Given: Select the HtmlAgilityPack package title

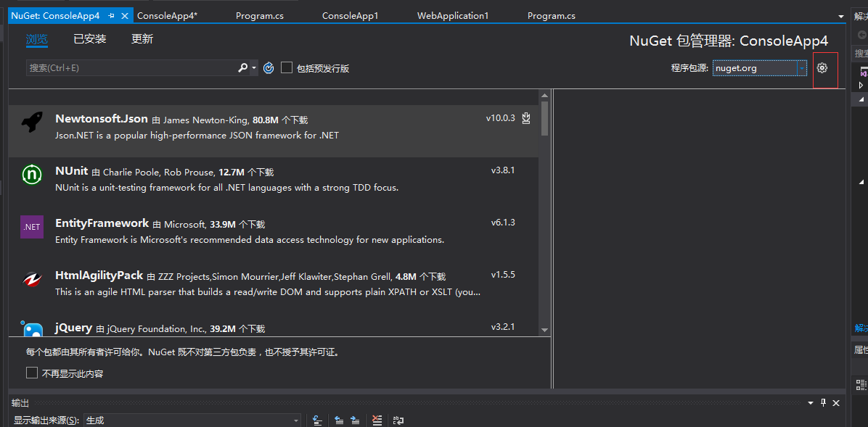Looking at the screenshot, I should [x=99, y=275].
